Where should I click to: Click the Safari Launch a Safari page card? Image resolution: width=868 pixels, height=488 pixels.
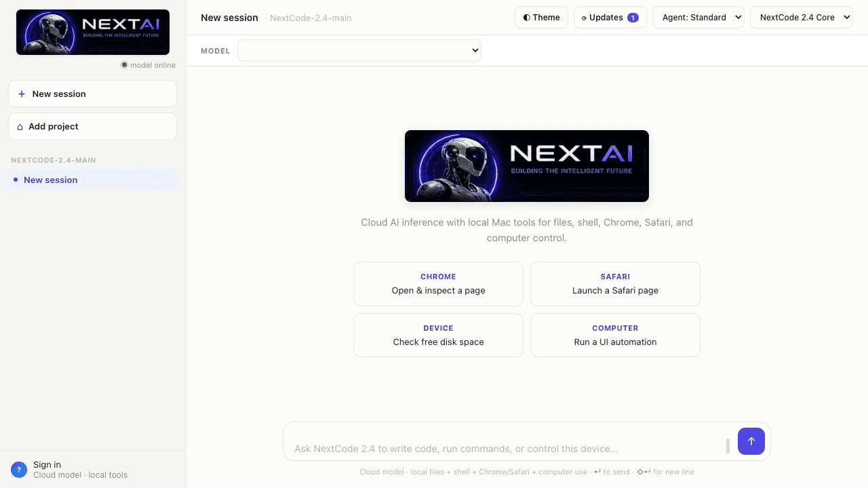pos(615,284)
